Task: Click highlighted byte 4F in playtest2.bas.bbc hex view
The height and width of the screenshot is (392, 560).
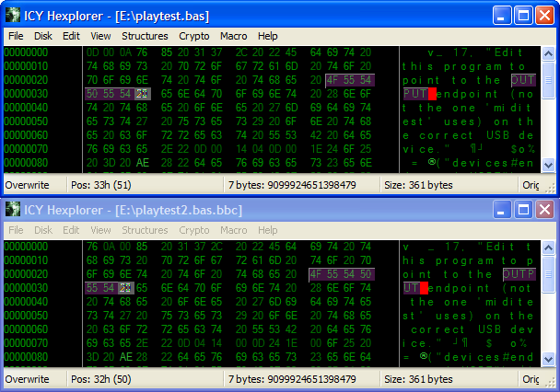Action: pos(316,274)
